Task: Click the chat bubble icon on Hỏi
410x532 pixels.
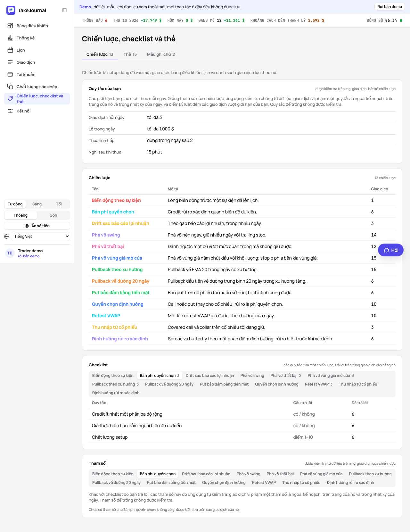Action: (x=386, y=250)
